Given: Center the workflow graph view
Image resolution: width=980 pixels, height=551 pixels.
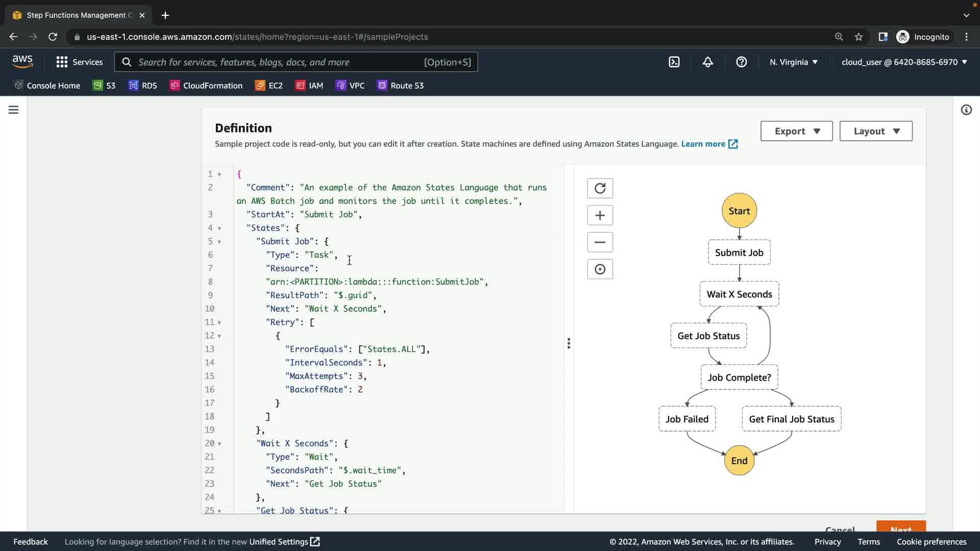Looking at the screenshot, I should 600,269.
